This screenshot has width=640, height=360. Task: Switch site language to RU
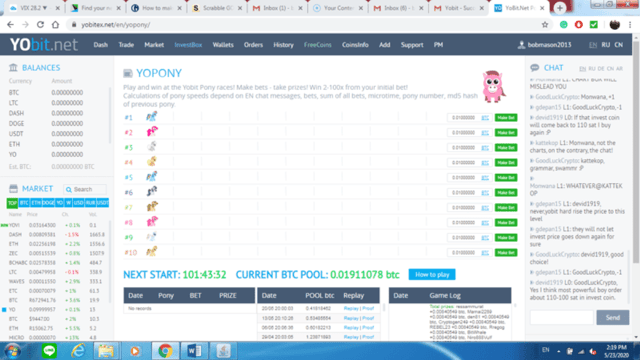[606, 45]
